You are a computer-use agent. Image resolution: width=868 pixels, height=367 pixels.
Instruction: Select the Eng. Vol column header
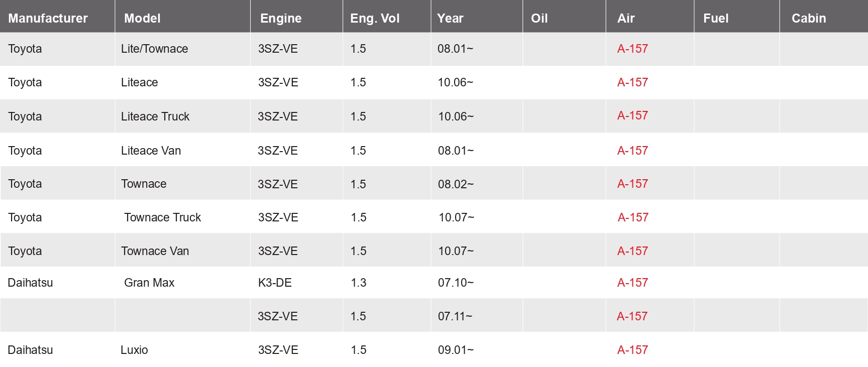click(375, 19)
